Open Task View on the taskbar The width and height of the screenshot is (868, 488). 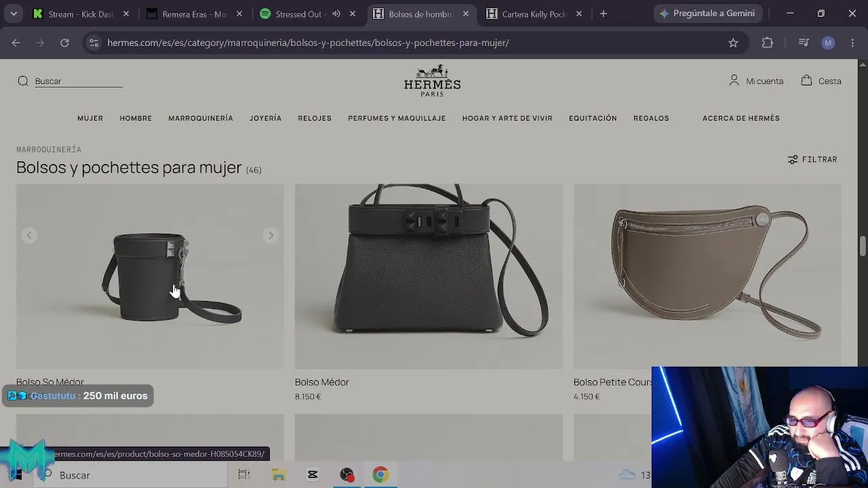pyautogui.click(x=244, y=475)
